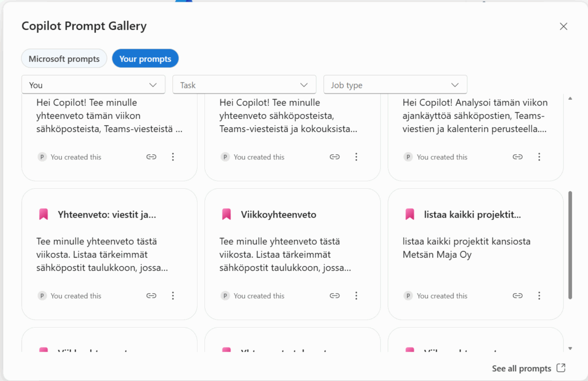Image resolution: width=588 pixels, height=381 pixels.
Task: Click 'You created this' on the Viikkoyhteenveto card
Action: coord(259,296)
